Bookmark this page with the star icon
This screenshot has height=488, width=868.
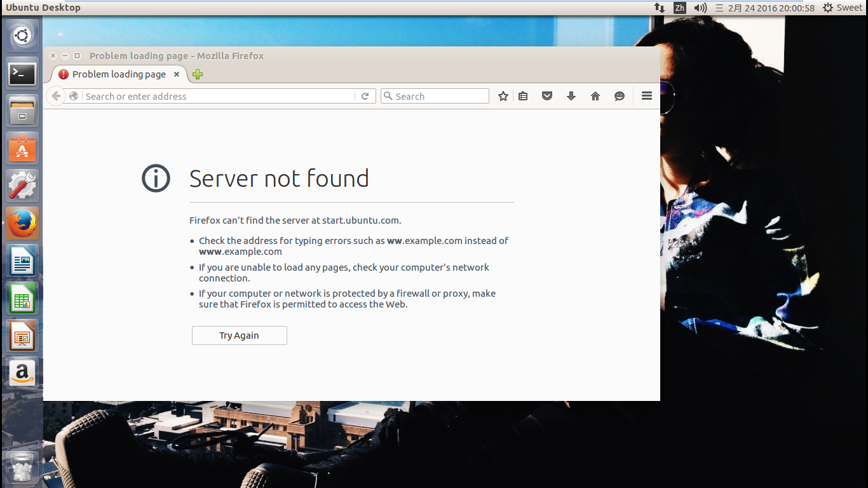[503, 96]
